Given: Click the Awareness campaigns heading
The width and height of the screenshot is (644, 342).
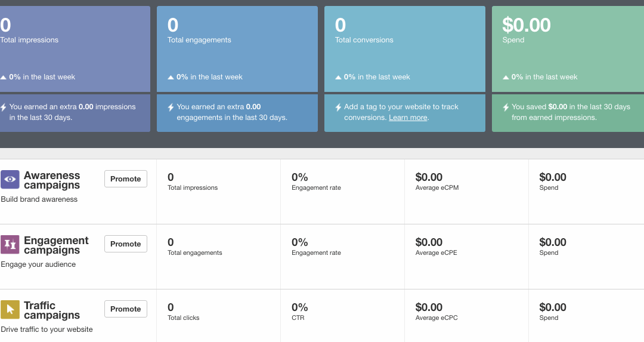Looking at the screenshot, I should [52, 180].
